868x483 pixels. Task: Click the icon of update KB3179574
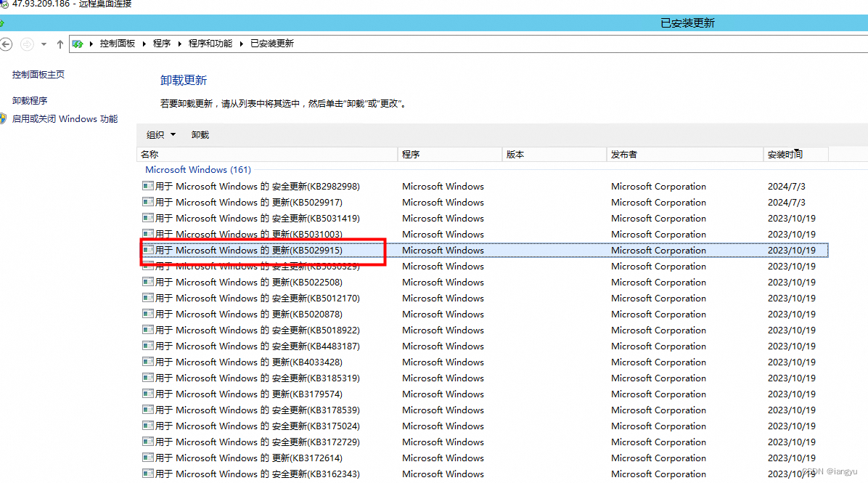[148, 394]
